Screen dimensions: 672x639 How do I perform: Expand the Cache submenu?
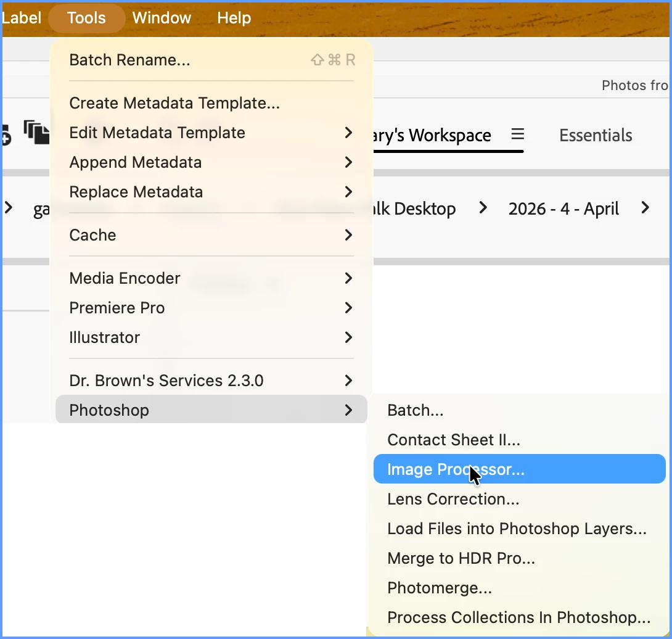211,235
